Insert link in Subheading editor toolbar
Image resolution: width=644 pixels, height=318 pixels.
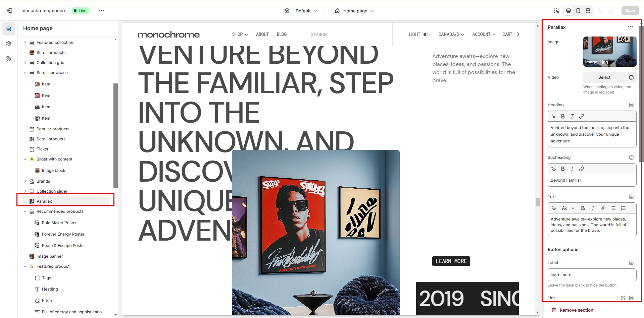click(x=582, y=169)
